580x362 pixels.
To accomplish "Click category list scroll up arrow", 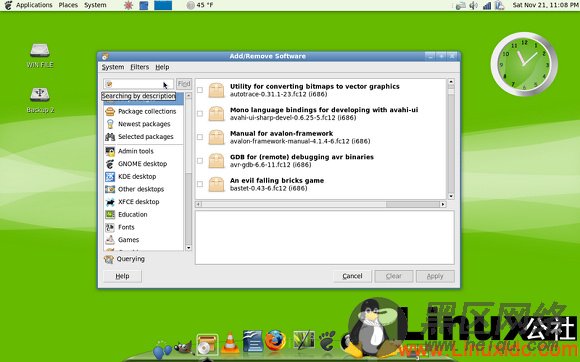I will (188, 96).
